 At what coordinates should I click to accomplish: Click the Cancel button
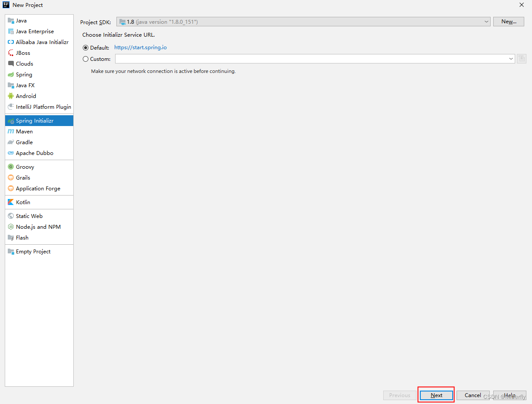point(473,395)
